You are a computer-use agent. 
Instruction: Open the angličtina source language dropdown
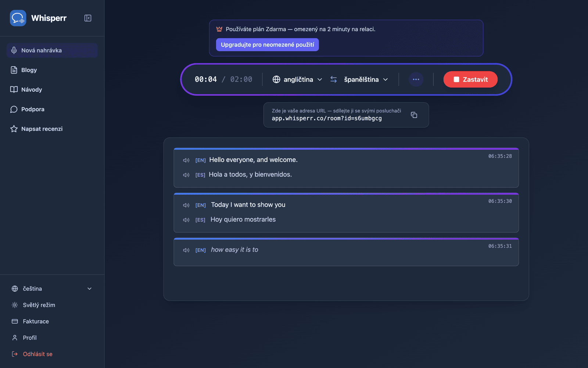point(297,79)
